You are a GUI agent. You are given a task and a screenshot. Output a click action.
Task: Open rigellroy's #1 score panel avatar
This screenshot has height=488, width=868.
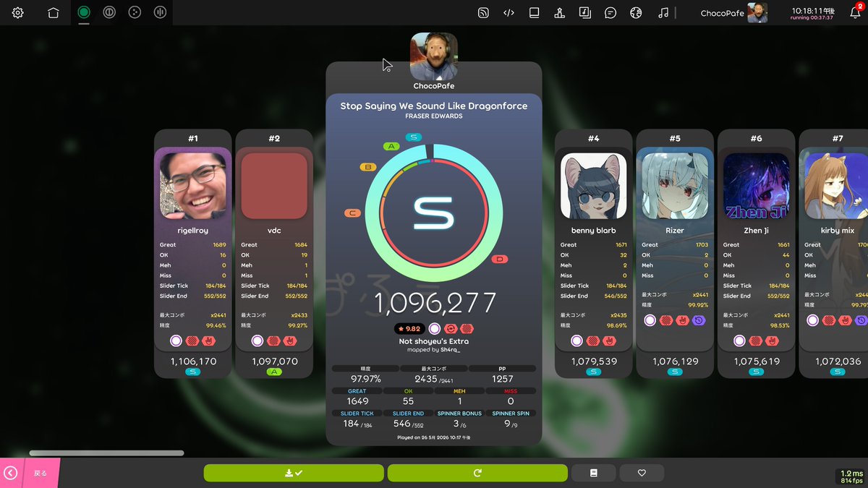pos(193,186)
